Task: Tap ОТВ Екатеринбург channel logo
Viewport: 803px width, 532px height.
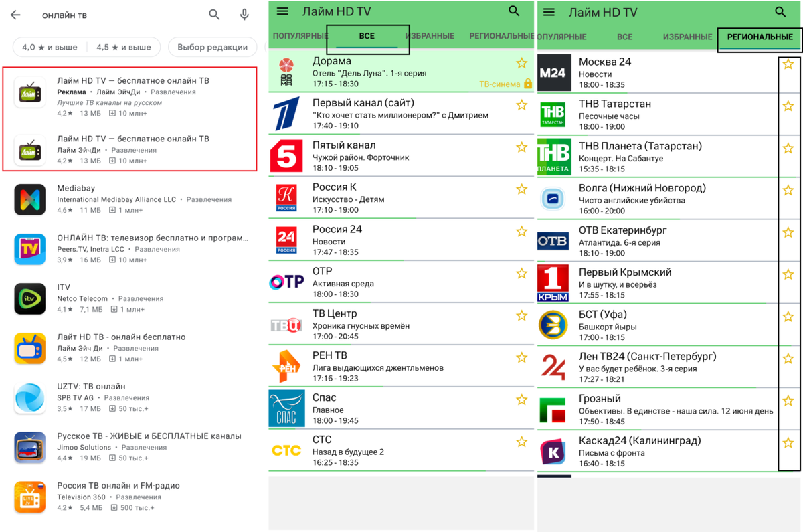Action: pyautogui.click(x=553, y=240)
